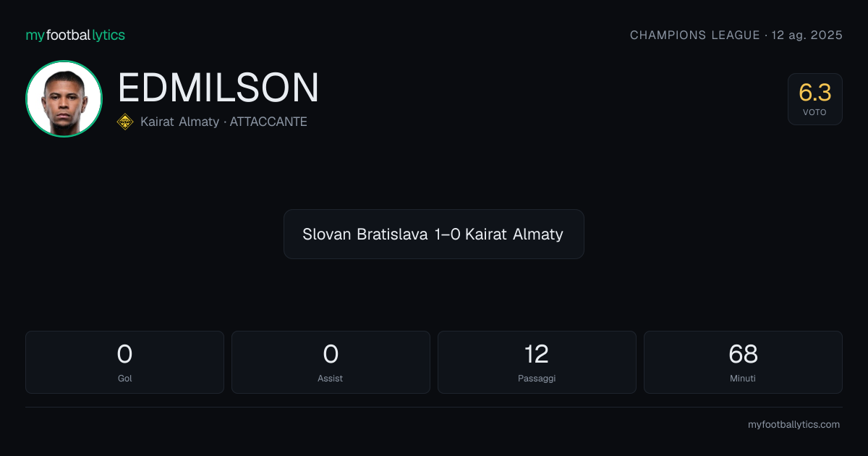Screen dimensions: 868x456
Task: Click the Slovan Bratislava team name
Action: (x=365, y=235)
